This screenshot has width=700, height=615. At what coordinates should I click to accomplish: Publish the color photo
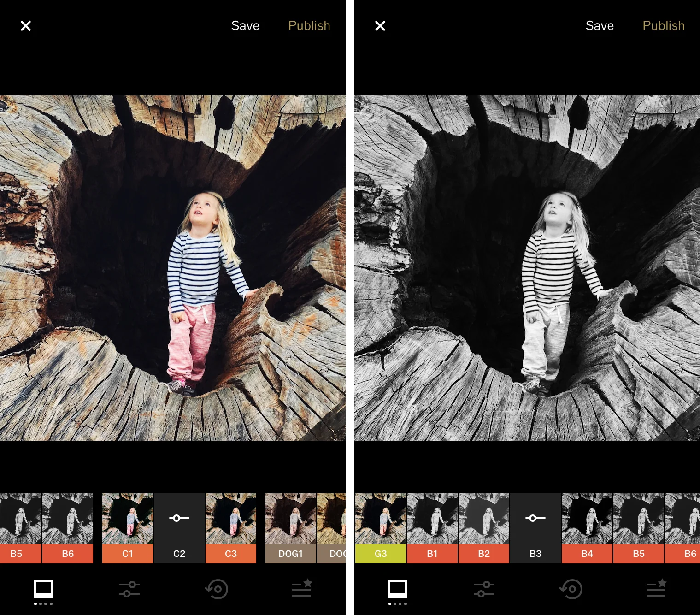[308, 25]
